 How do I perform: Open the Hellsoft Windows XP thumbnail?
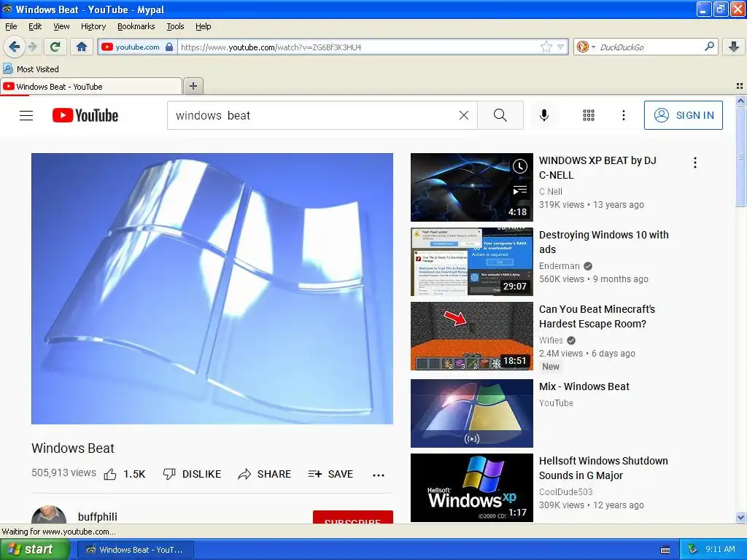472,488
